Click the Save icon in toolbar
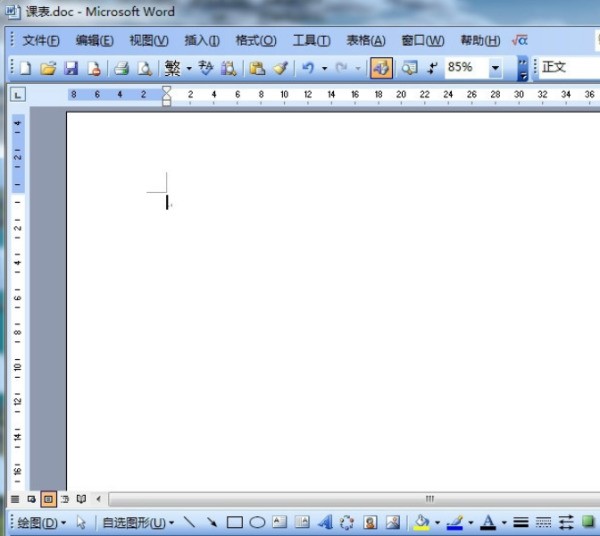 click(71, 68)
